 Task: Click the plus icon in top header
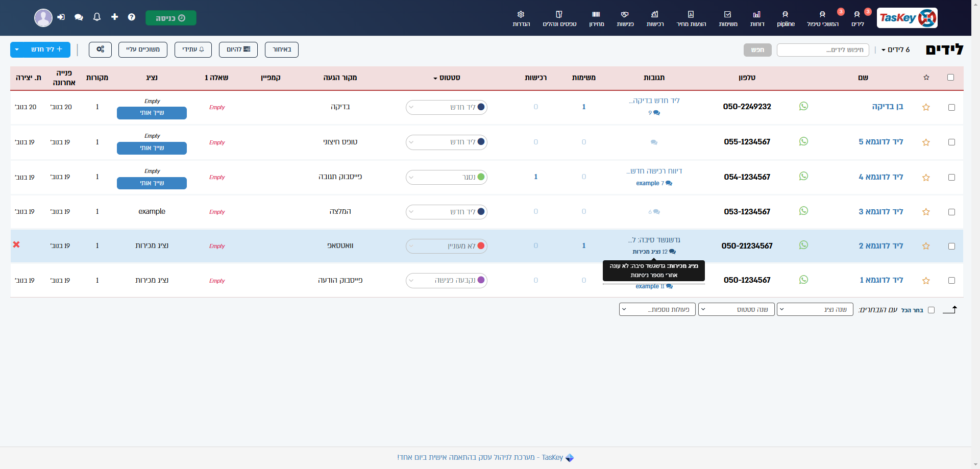pyautogui.click(x=114, y=17)
